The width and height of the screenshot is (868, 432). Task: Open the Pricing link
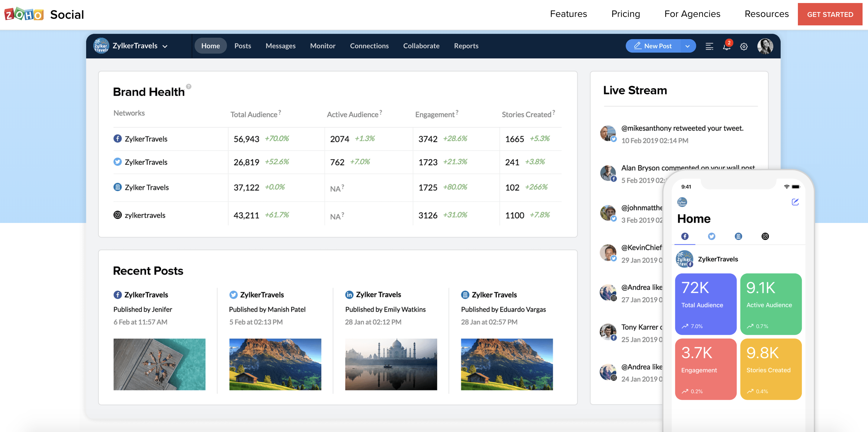click(x=625, y=14)
